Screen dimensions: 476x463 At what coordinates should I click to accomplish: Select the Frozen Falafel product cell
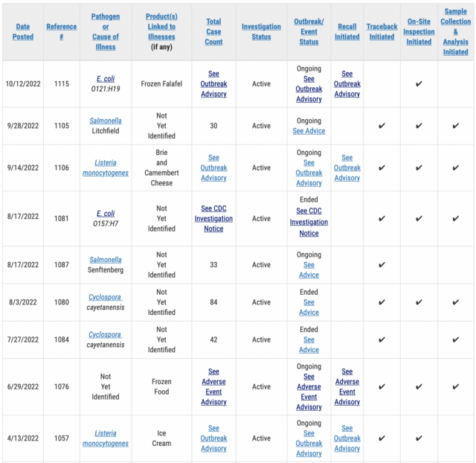pos(161,84)
